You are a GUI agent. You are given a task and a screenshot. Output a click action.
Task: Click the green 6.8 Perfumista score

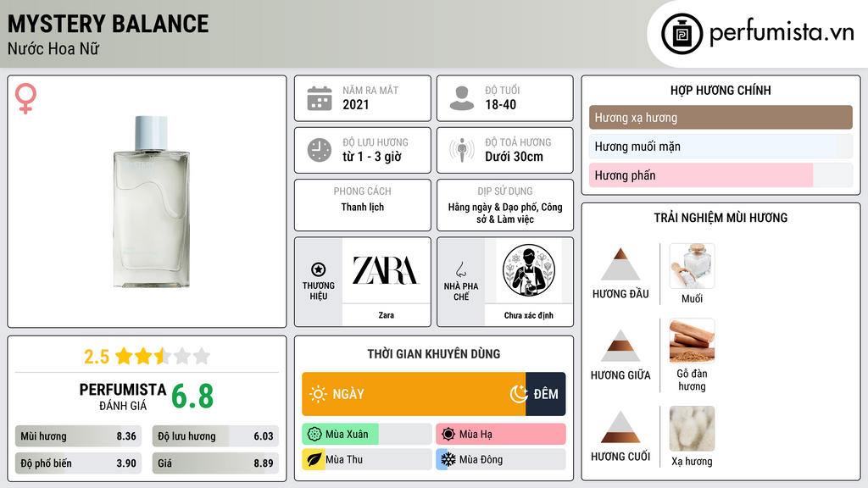(192, 396)
